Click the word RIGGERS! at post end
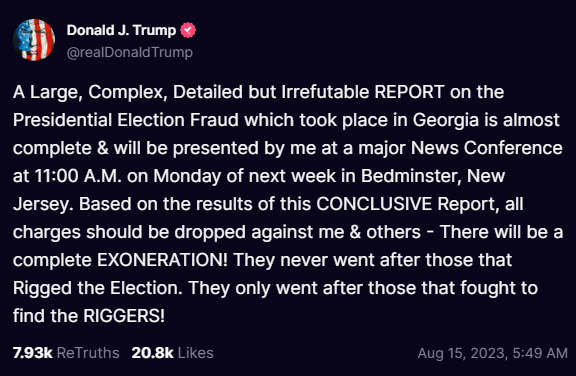 [x=124, y=316]
